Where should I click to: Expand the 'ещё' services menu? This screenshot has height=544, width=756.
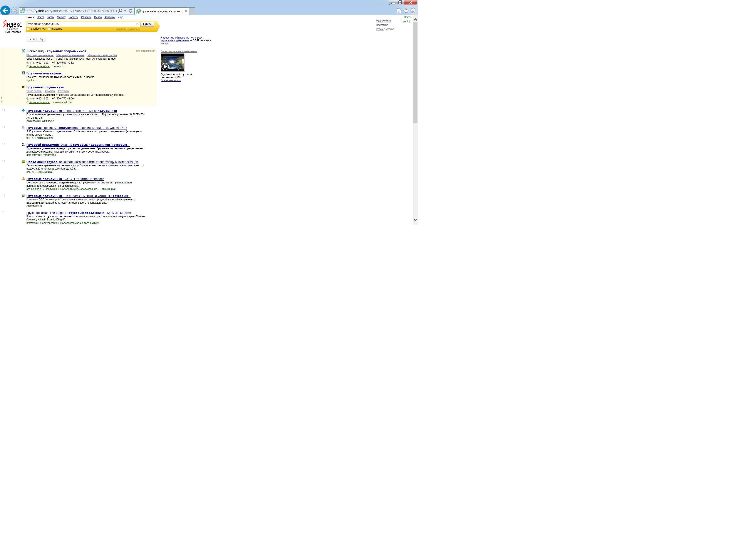click(x=121, y=17)
